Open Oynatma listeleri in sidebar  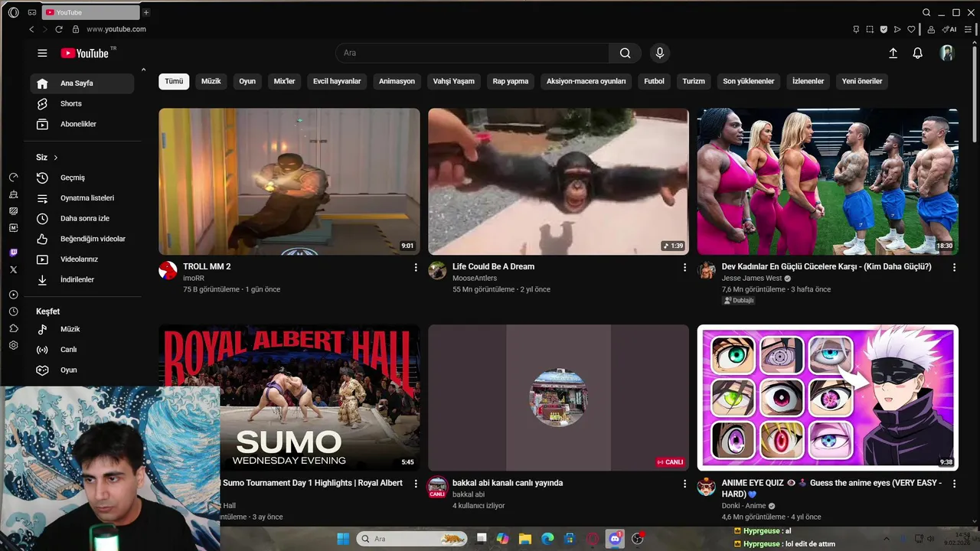click(82, 198)
